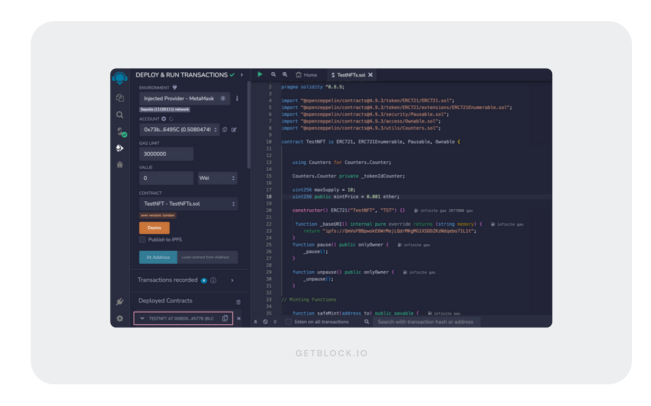Open the account selector dropdown
This screenshot has height=406, width=651.
[x=179, y=130]
